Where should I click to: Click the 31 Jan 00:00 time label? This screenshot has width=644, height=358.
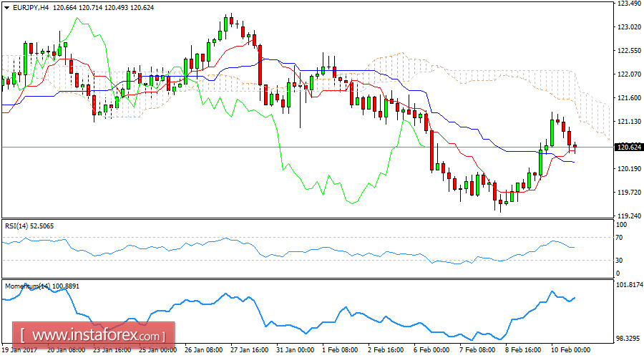coord(296,350)
